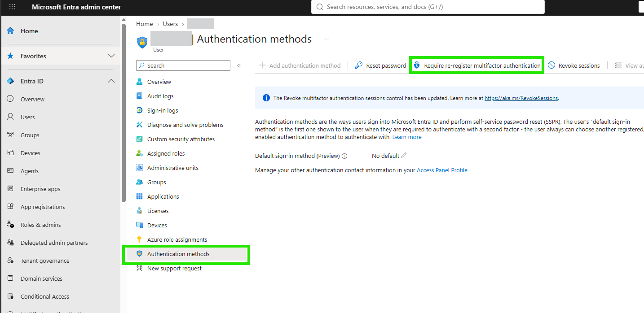Click the Custom security attributes icon
The height and width of the screenshot is (313, 644).
point(139,139)
